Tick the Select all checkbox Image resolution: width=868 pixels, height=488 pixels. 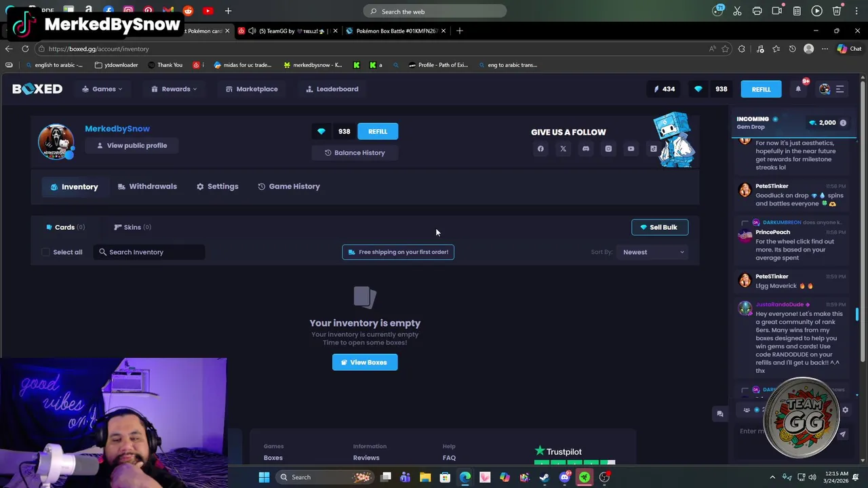click(x=45, y=252)
